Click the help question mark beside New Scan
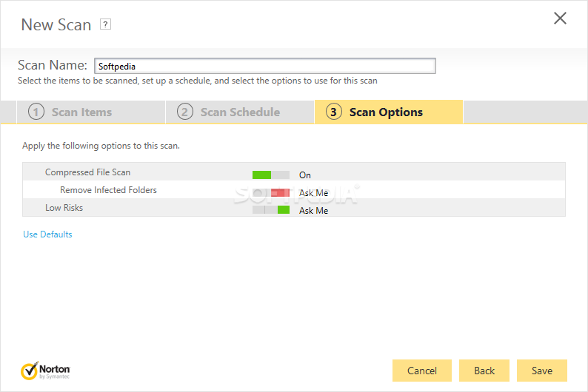This screenshot has width=588, height=392. point(105,24)
